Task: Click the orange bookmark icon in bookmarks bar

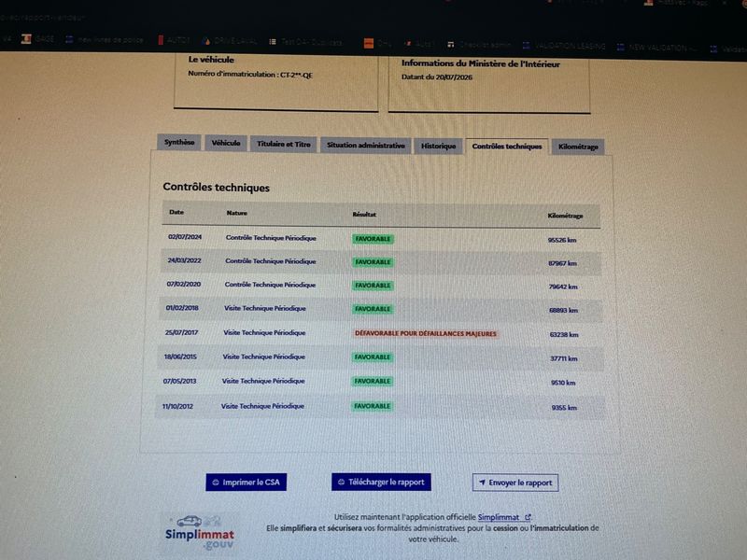Action: click(x=369, y=43)
